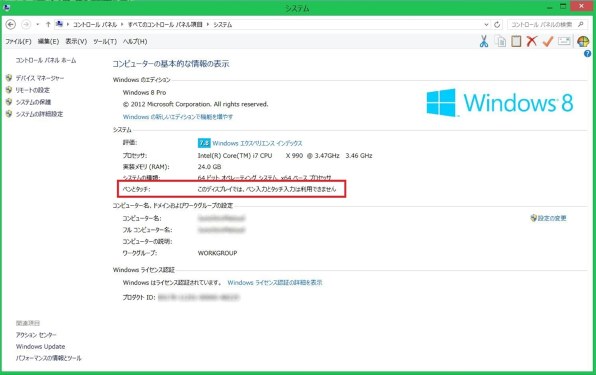
Task: Click the ペンとタッチ label
Action: (136, 189)
